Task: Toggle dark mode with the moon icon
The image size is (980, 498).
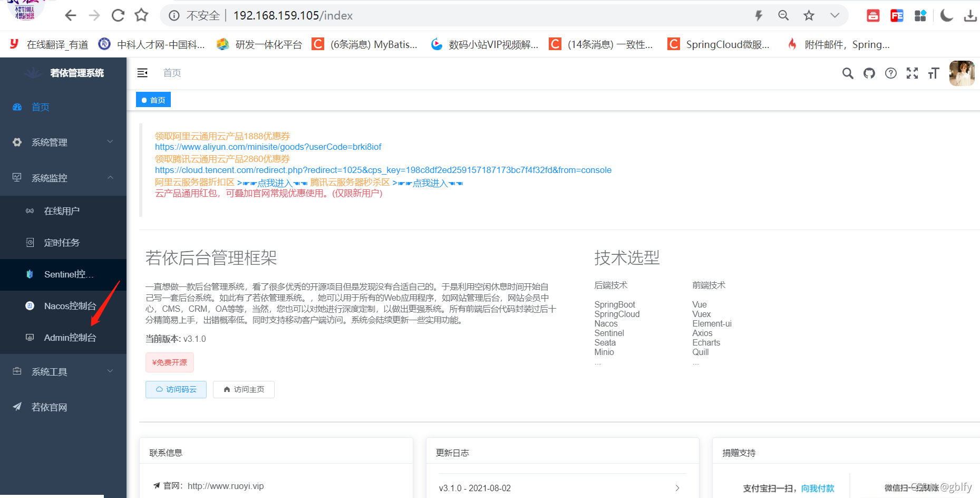Action: [x=946, y=15]
